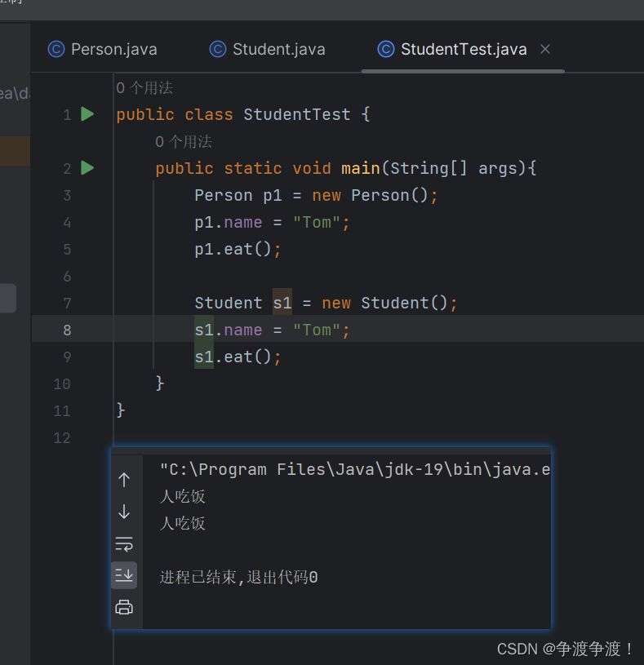Place cursor on the p1.eat() statement
This screenshot has height=665, width=644.
click(x=237, y=249)
